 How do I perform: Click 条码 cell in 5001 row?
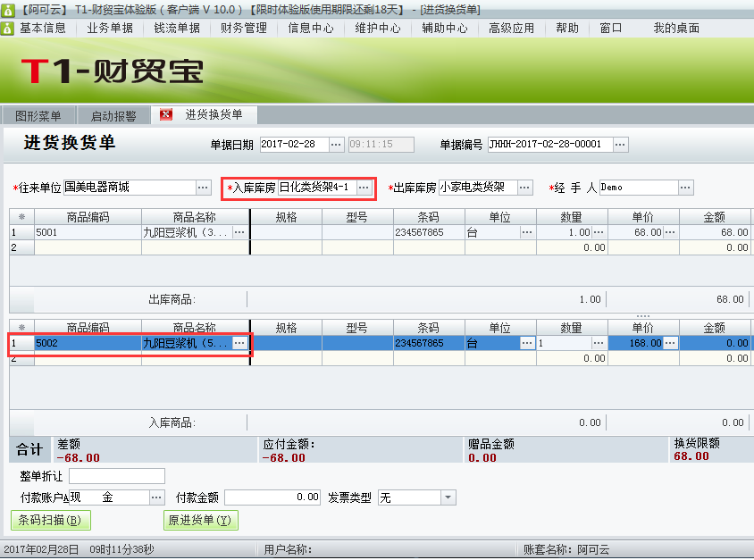(x=429, y=232)
